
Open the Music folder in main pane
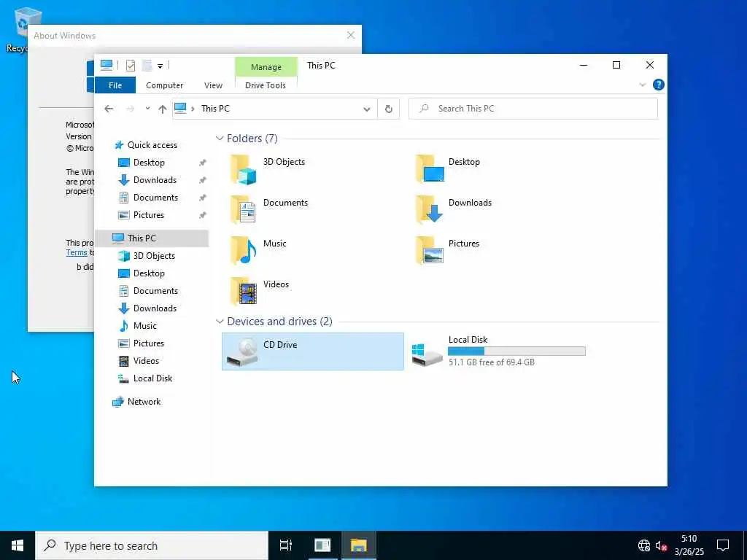[258, 251]
